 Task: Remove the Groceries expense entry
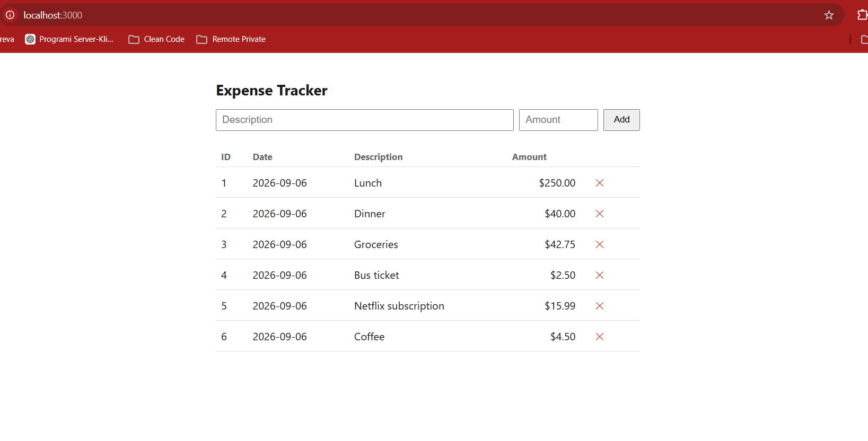pos(600,244)
